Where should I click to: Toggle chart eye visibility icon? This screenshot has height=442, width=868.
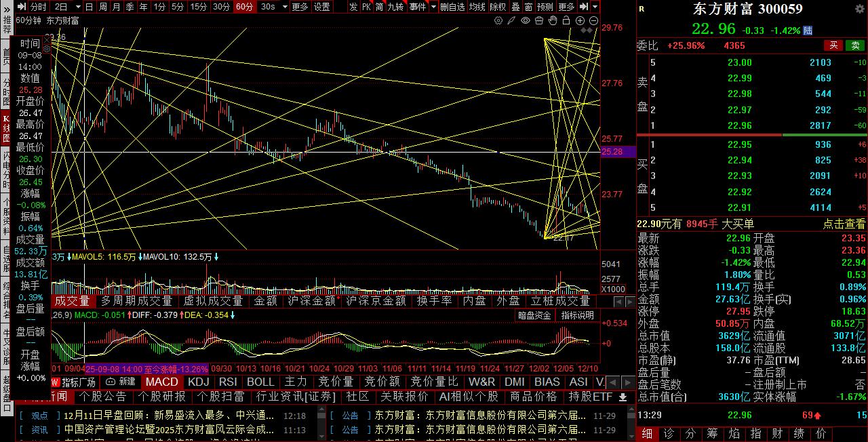[526, 21]
